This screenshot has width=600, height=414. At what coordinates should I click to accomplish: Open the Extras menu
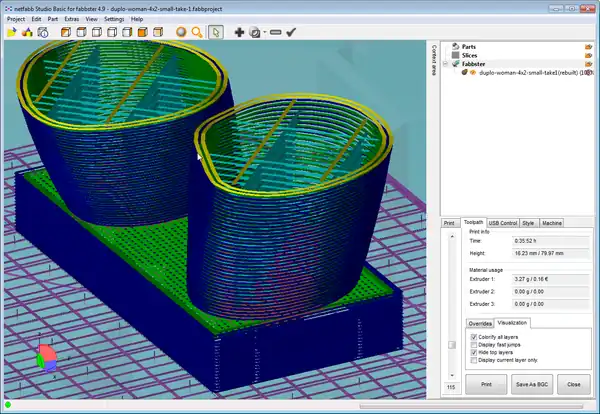[x=69, y=18]
